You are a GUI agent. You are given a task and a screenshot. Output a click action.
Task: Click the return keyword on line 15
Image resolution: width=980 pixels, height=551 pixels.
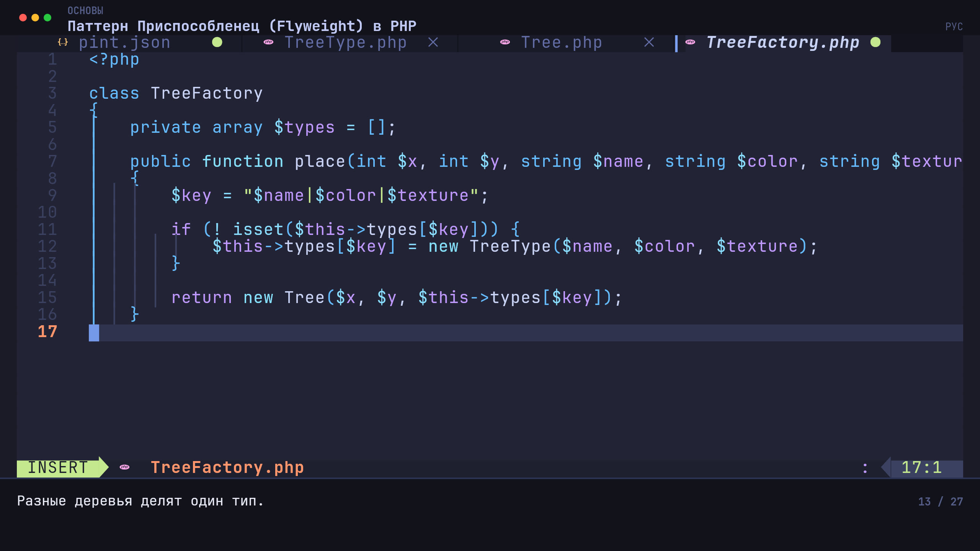point(201,298)
